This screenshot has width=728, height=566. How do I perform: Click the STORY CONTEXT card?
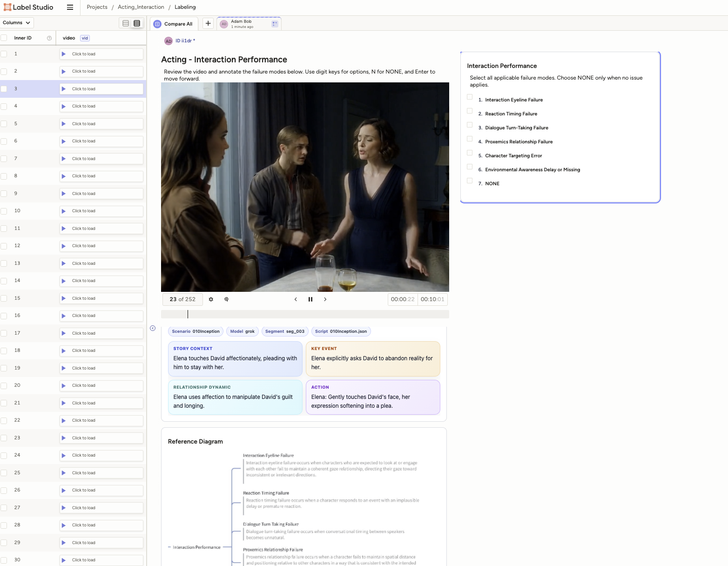point(235,359)
